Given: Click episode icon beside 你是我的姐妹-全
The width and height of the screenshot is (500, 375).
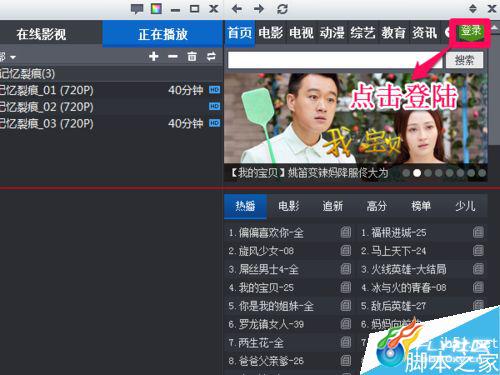Looking at the screenshot, I should pyautogui.click(x=346, y=305).
